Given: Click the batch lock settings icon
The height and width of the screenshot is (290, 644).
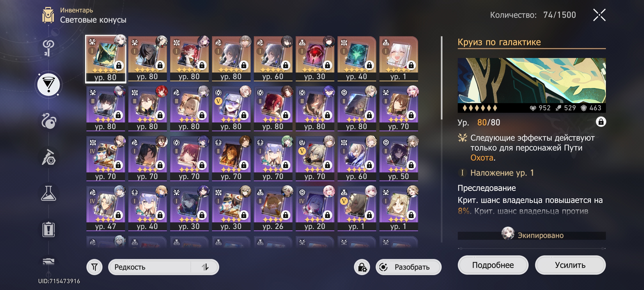Looking at the screenshot, I should coord(362,267).
